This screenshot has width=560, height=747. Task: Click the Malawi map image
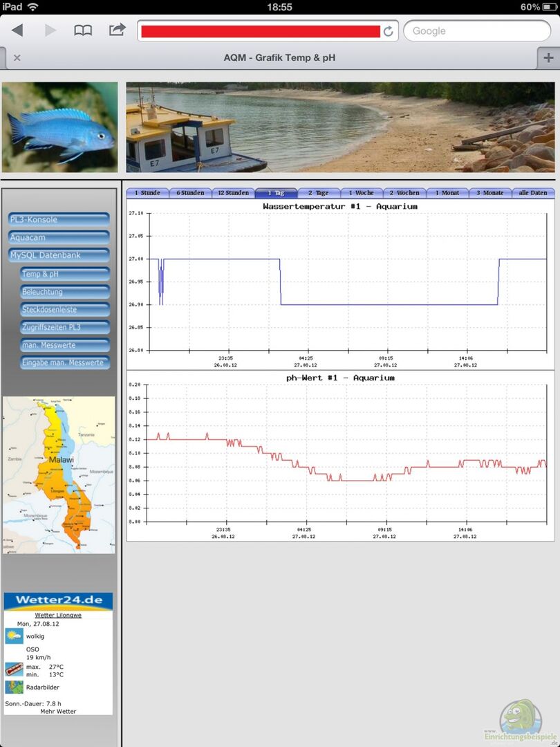tap(59, 474)
